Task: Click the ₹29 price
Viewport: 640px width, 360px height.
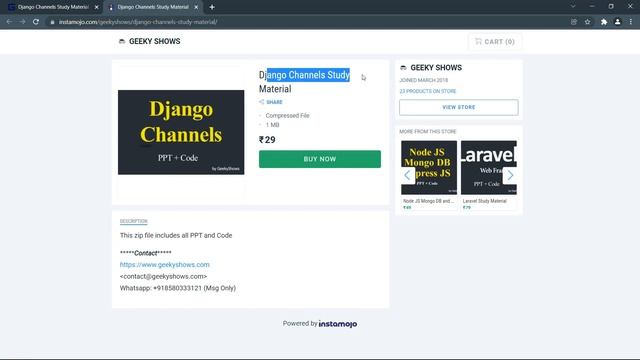Action: click(267, 140)
